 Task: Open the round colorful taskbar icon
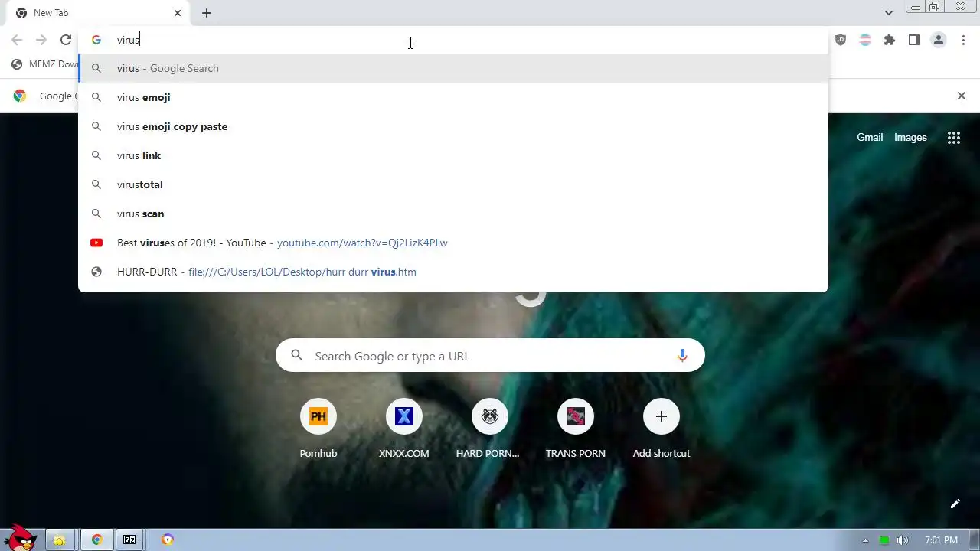point(168,540)
